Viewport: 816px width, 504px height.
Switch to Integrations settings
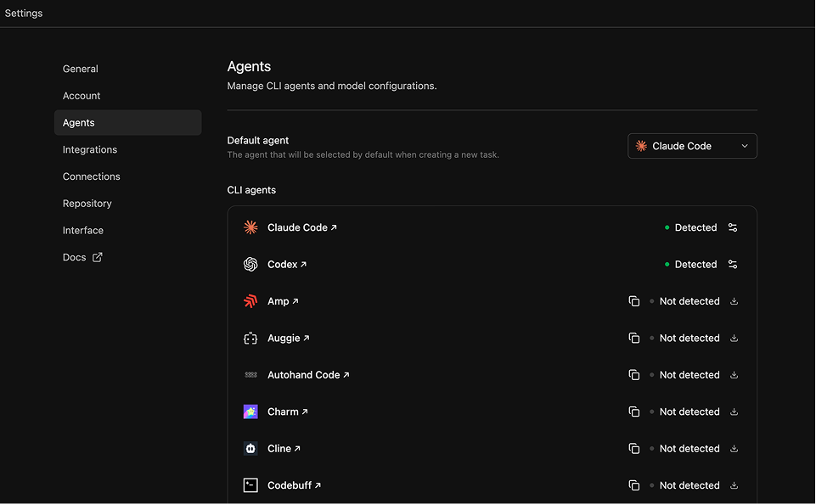coord(90,150)
